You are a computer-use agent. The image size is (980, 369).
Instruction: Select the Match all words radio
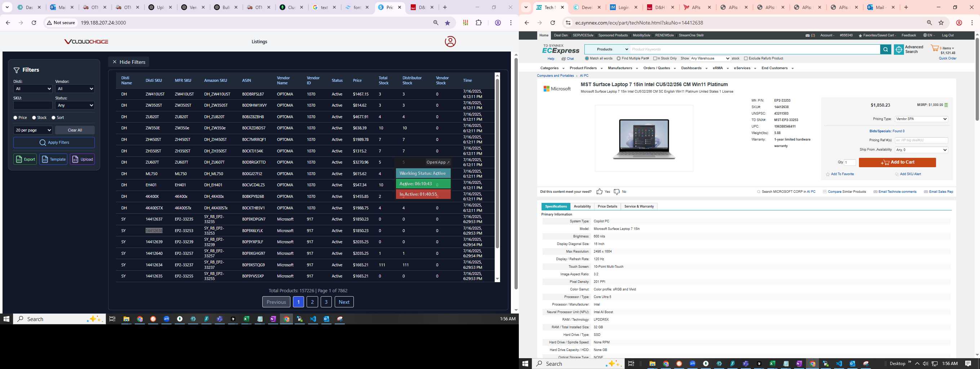coord(587,59)
